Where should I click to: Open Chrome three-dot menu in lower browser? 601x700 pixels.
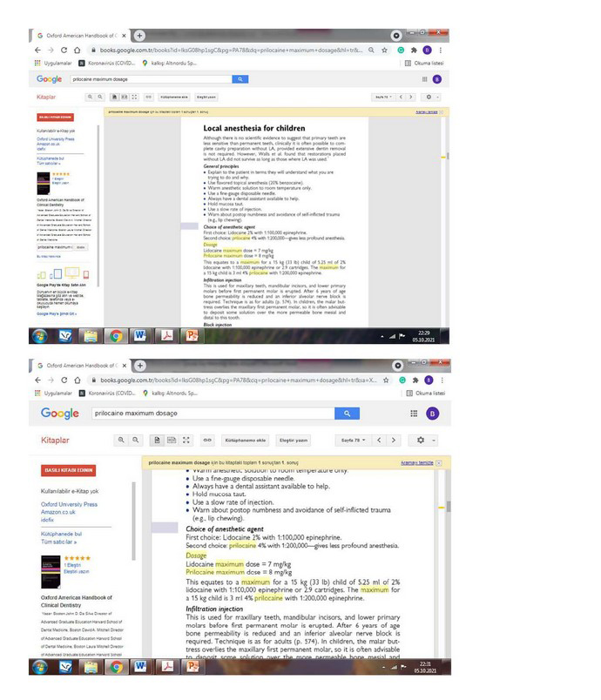(442, 380)
